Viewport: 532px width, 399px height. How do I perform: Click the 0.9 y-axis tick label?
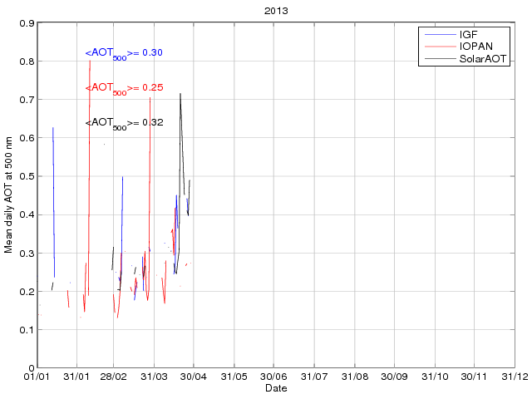pyautogui.click(x=27, y=23)
